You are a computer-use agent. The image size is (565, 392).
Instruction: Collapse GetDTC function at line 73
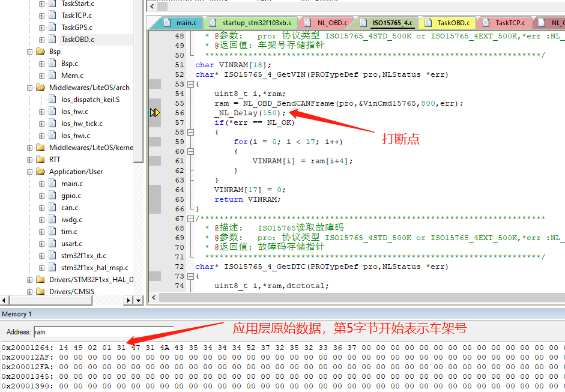click(x=190, y=276)
